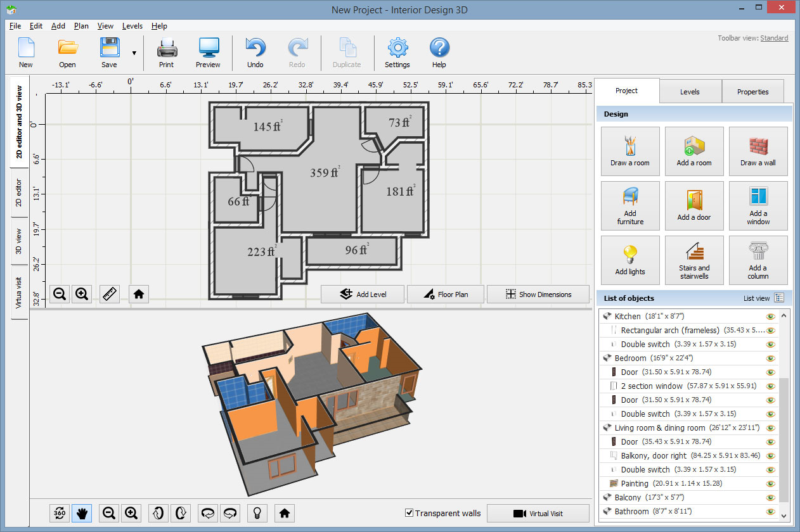Select the Add lights tool
The image size is (800, 532).
point(630,260)
